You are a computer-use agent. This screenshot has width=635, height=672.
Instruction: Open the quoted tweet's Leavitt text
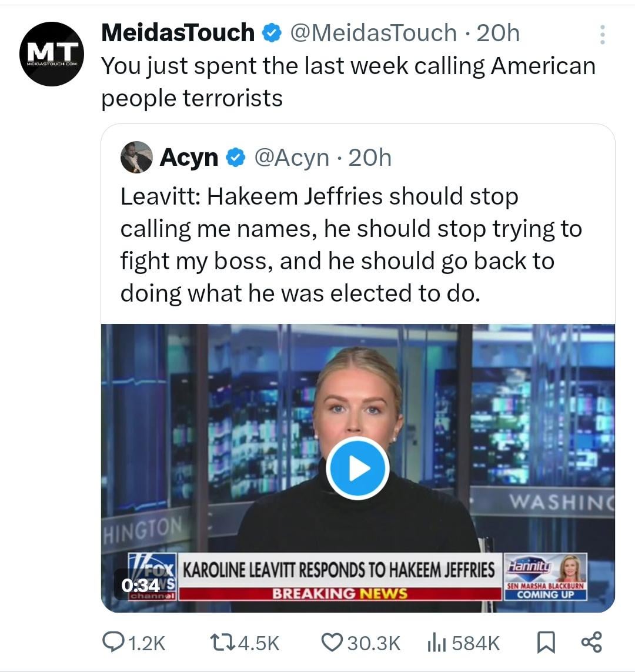[351, 245]
